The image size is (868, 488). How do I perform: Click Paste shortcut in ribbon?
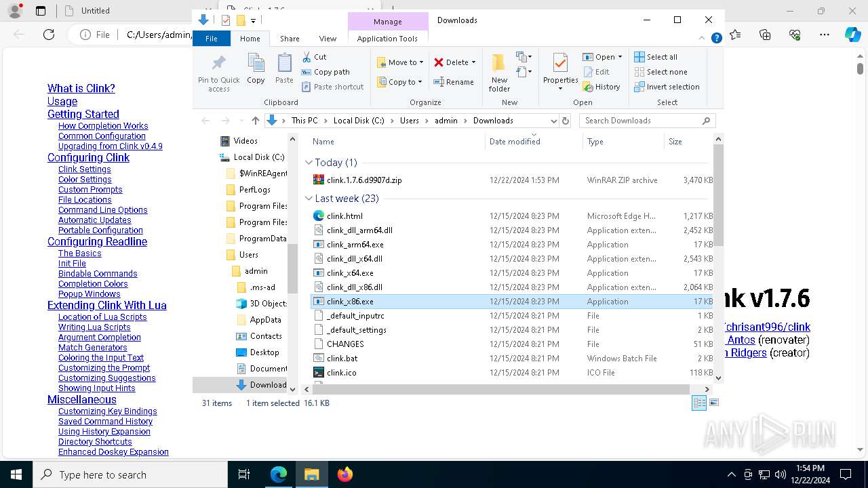(x=333, y=87)
